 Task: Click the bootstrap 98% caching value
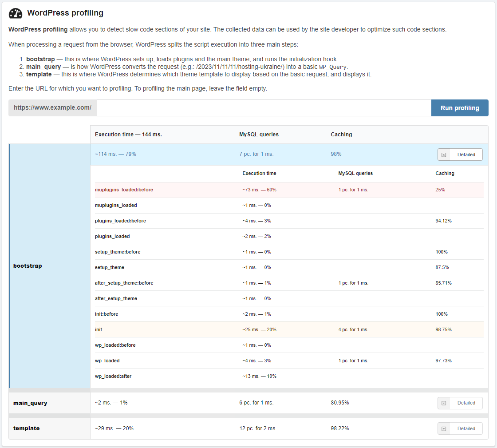[336, 154]
